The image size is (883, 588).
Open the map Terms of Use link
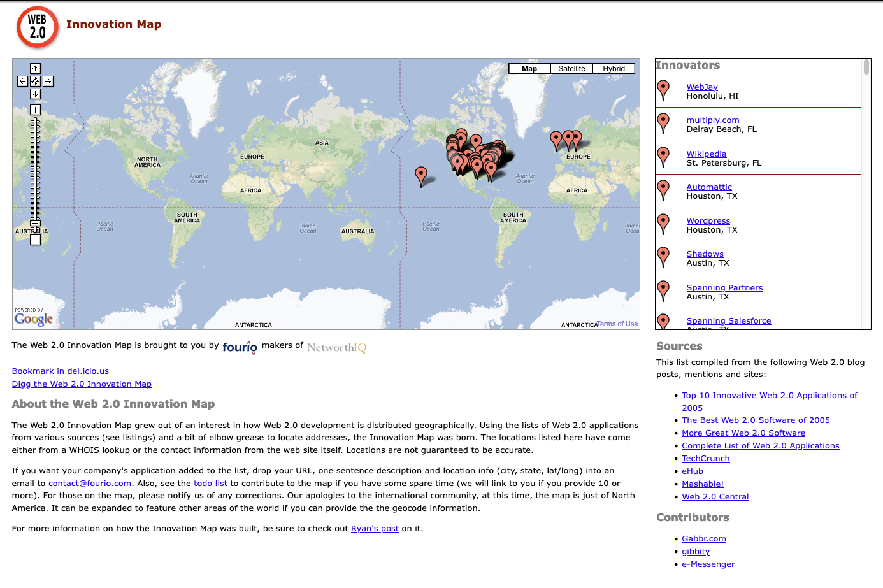tap(617, 324)
